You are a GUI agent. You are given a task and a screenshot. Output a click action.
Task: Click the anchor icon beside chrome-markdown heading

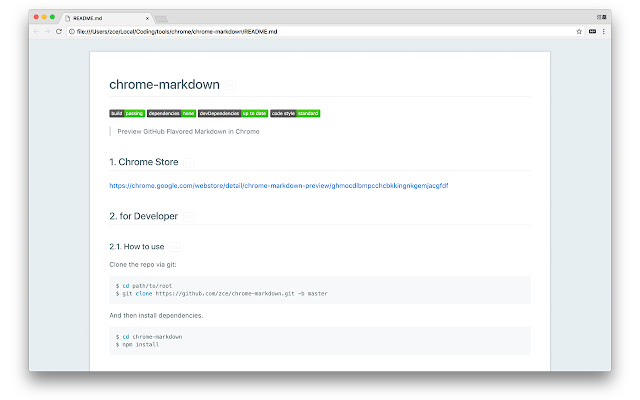230,85
